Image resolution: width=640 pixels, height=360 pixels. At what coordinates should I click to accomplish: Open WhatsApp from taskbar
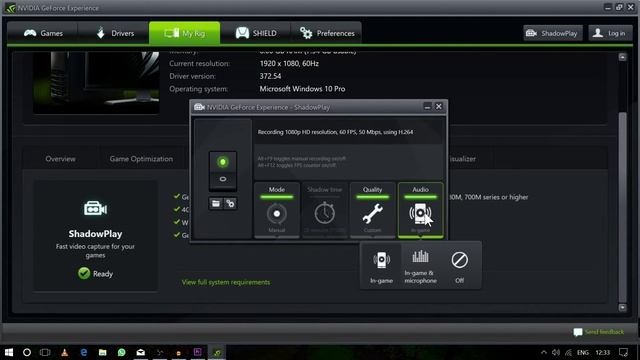click(x=122, y=352)
